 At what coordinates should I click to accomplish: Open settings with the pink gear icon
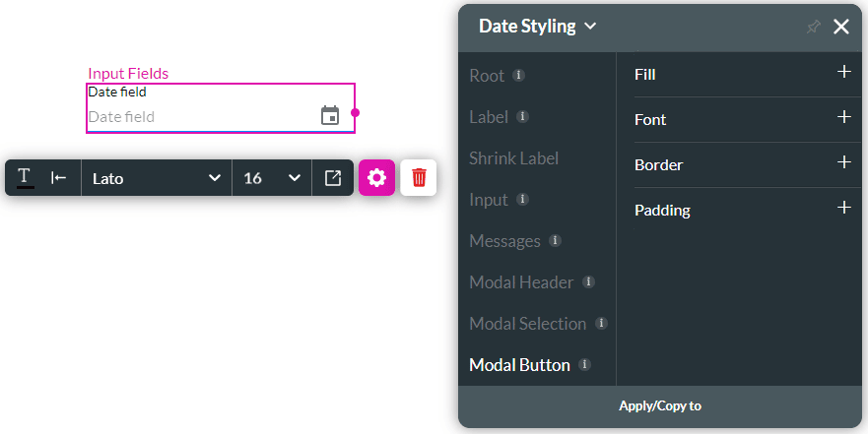click(376, 178)
